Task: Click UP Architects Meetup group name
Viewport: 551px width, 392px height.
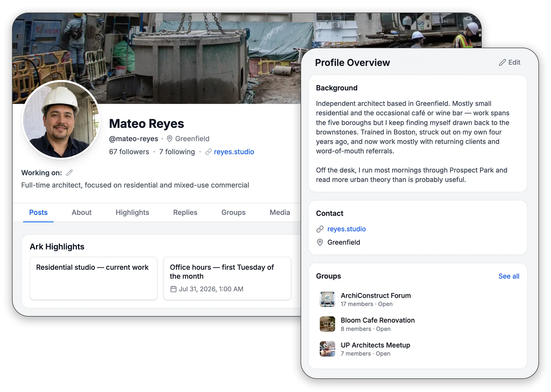Action: 376,345
